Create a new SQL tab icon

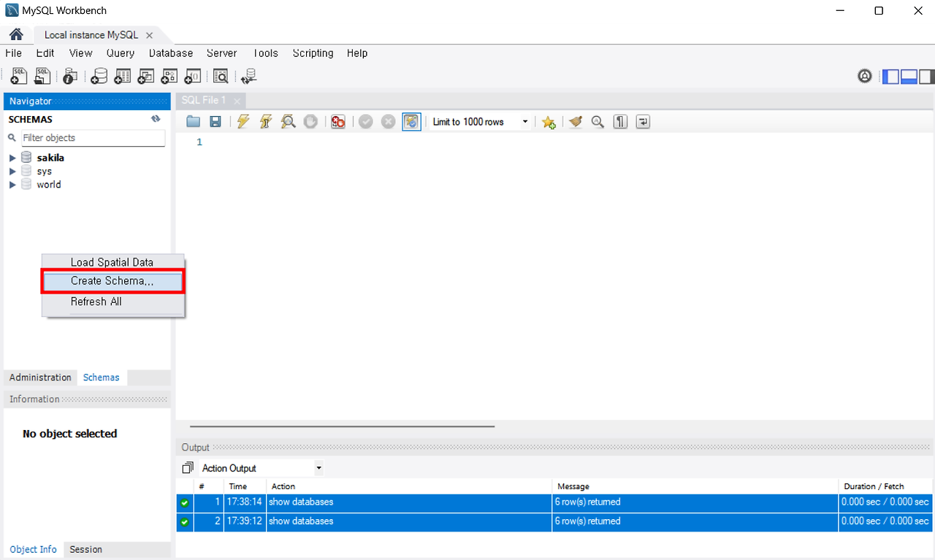pyautogui.click(x=19, y=76)
